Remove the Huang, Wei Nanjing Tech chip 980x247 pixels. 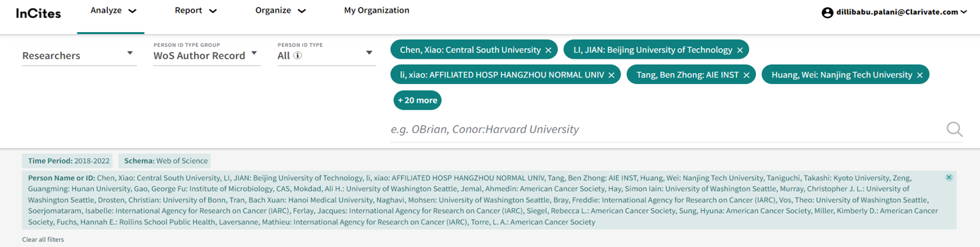(x=920, y=75)
